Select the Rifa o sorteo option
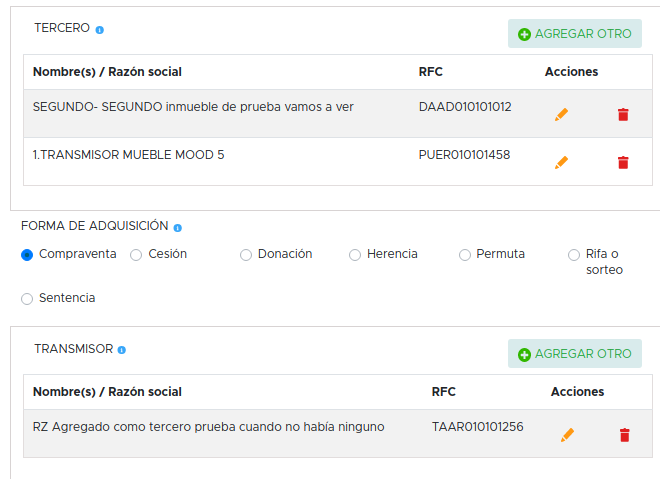Image resolution: width=660 pixels, height=479 pixels. coord(574,255)
